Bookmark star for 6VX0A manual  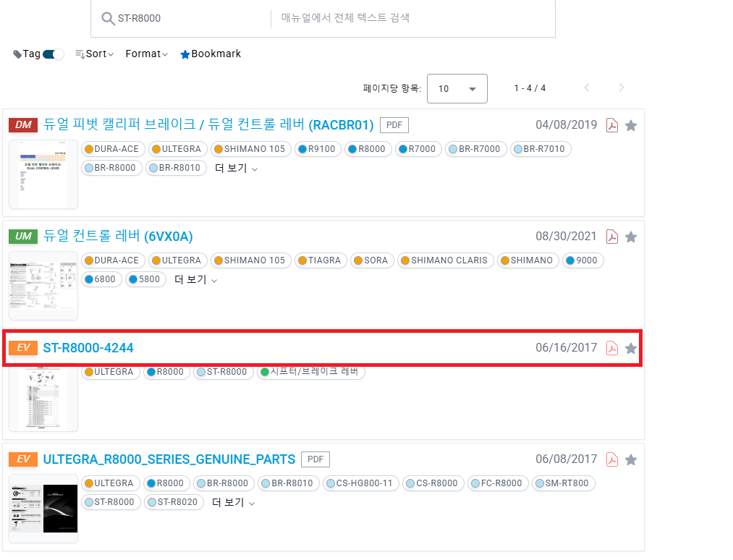tap(631, 237)
